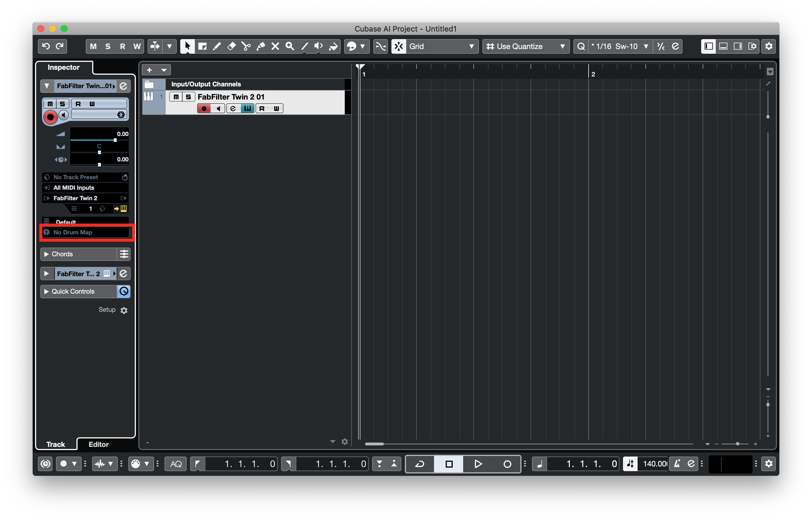The image size is (812, 519).
Task: Open the Grid Type dropdown
Action: tap(435, 46)
